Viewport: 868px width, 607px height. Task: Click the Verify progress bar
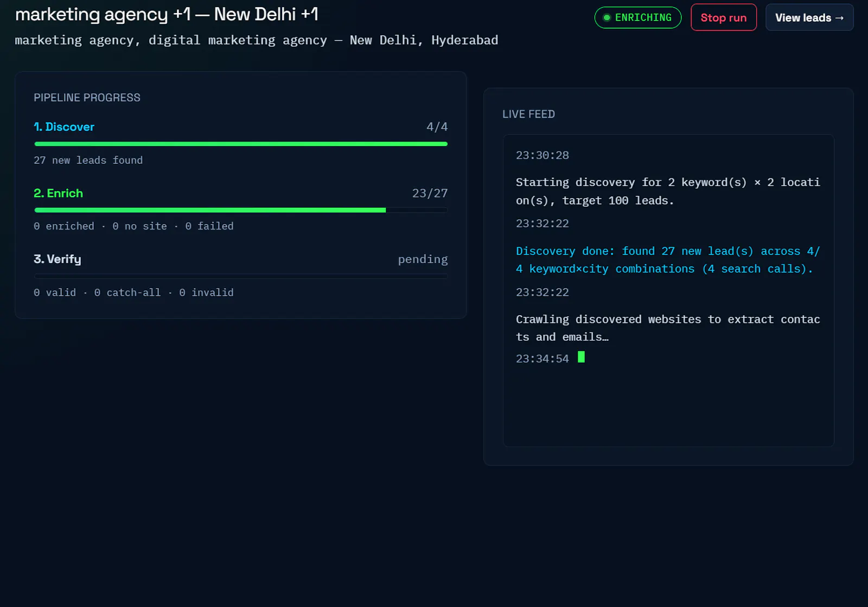(x=241, y=276)
